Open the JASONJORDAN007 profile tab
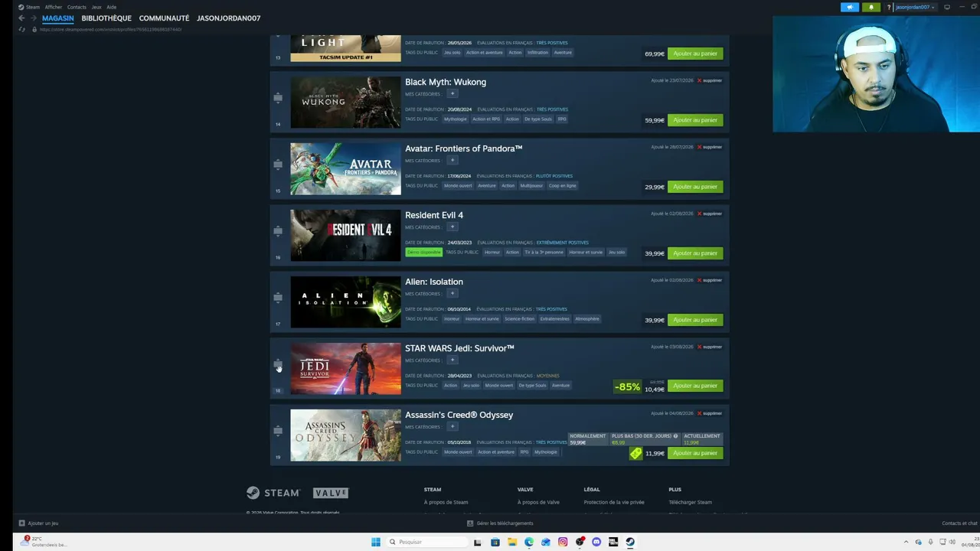This screenshot has width=980, height=551. (x=228, y=18)
